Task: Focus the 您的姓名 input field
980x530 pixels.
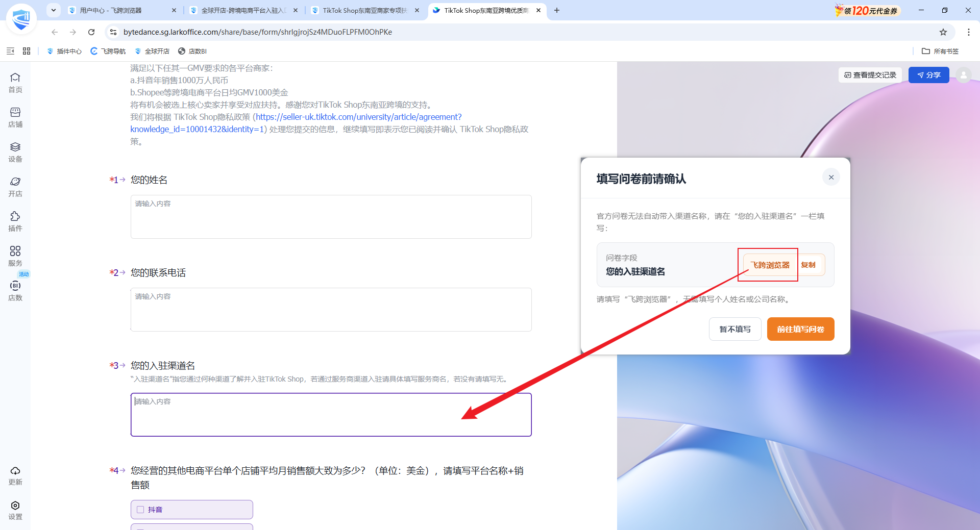Action: coord(331,217)
